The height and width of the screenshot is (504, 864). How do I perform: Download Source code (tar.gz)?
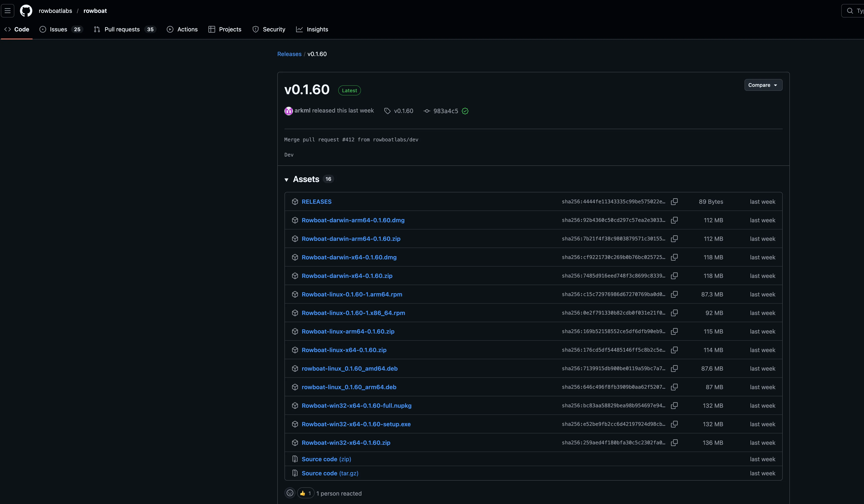point(330,473)
